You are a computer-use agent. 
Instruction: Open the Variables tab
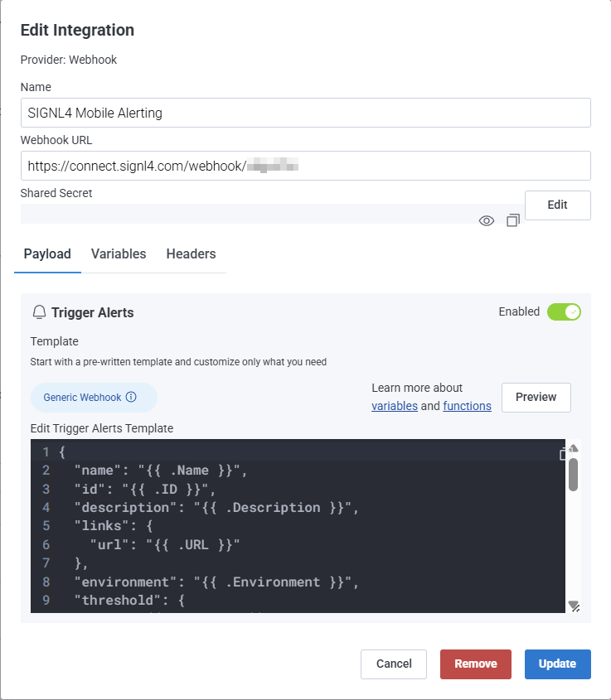[119, 254]
